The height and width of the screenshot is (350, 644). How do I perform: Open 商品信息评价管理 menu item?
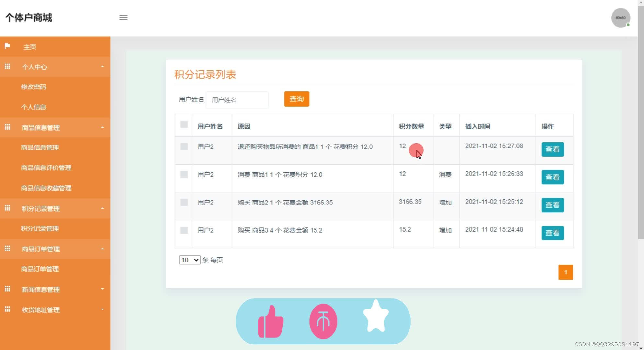click(x=46, y=168)
